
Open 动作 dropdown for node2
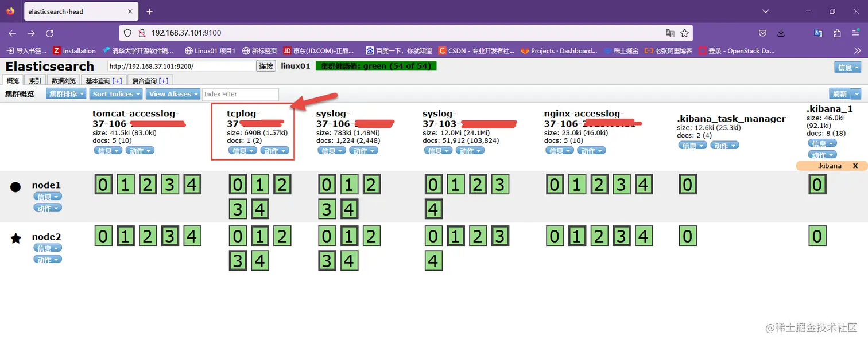coord(48,260)
